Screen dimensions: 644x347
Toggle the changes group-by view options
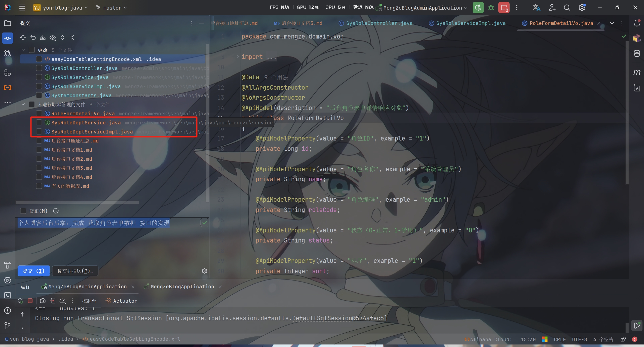(53, 38)
